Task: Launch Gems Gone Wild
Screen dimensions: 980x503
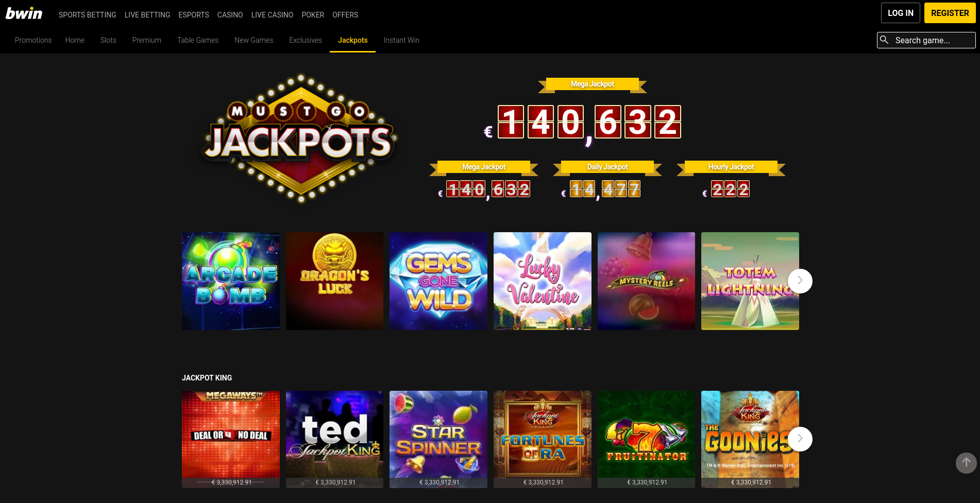Action: [438, 281]
